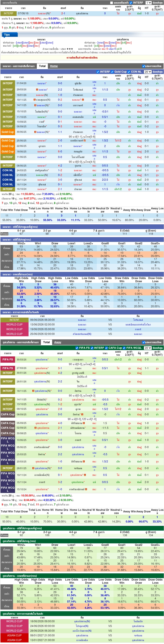Open team จีน from the 26/01/26 match
Image resolution: width=164 pixels, height=644 pixels.
point(78,382)
